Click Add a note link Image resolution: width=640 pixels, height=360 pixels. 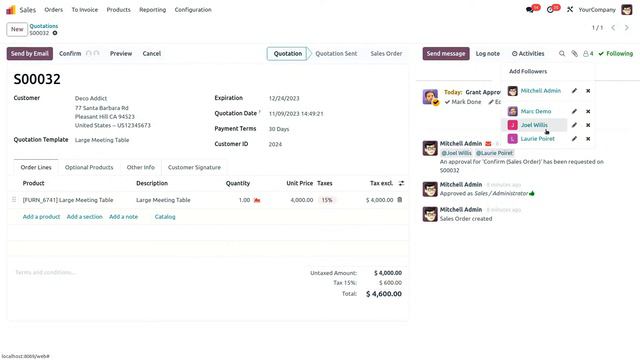click(123, 217)
